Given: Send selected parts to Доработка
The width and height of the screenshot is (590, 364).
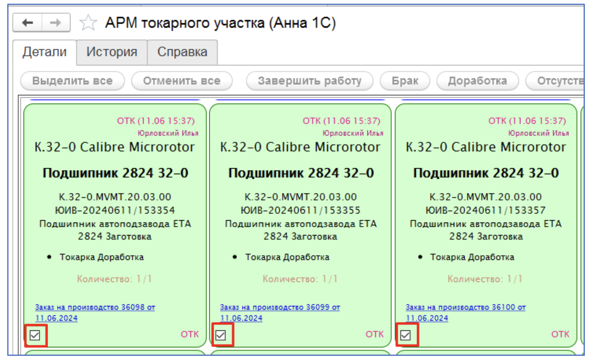Looking at the screenshot, I should pos(477,81).
